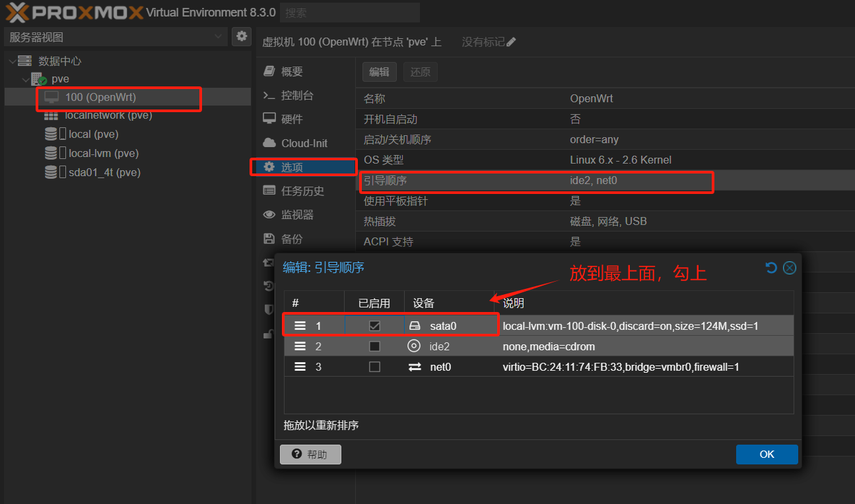Screen dimensions: 855x504
Task: Select the 热插拔 option row
Action: 605,222
